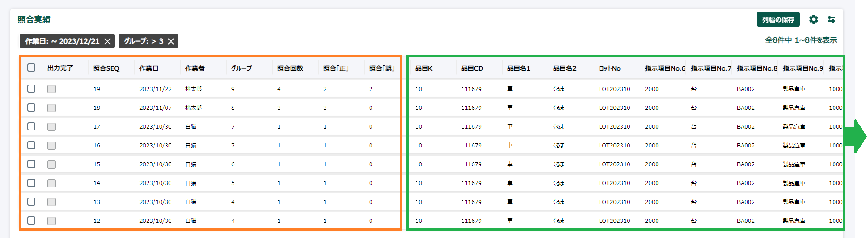This screenshot has width=868, height=238.
Task: Check the row checkbox for SEQ 15
Action: point(31,164)
